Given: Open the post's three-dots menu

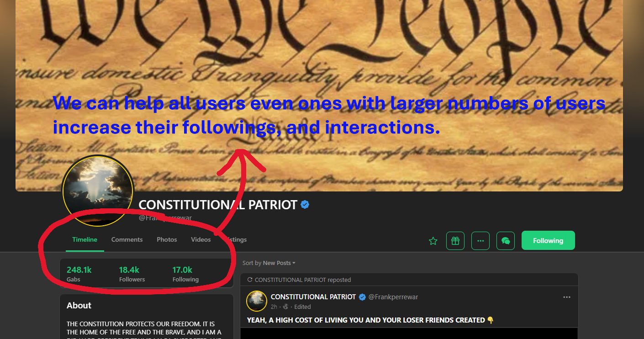Looking at the screenshot, I should [x=567, y=297].
